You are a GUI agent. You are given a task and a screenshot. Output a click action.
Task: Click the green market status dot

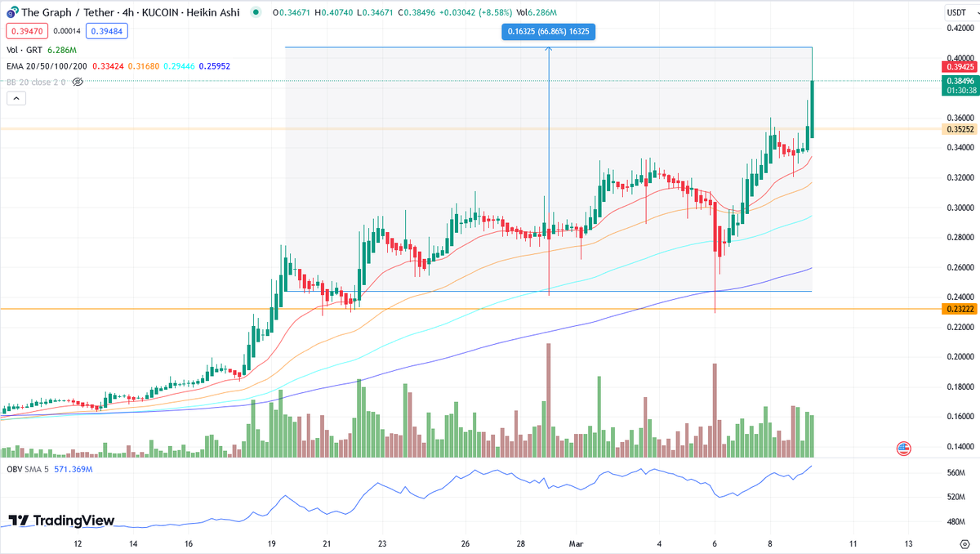tap(256, 12)
